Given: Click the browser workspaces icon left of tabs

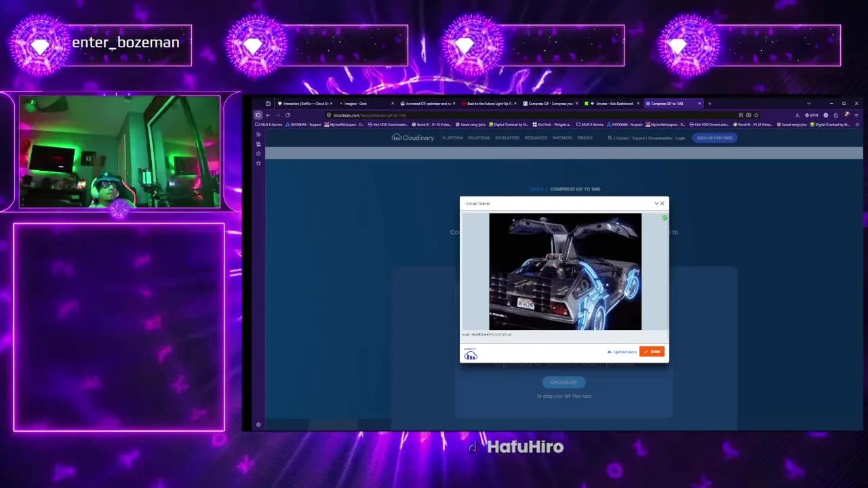Looking at the screenshot, I should point(268,104).
